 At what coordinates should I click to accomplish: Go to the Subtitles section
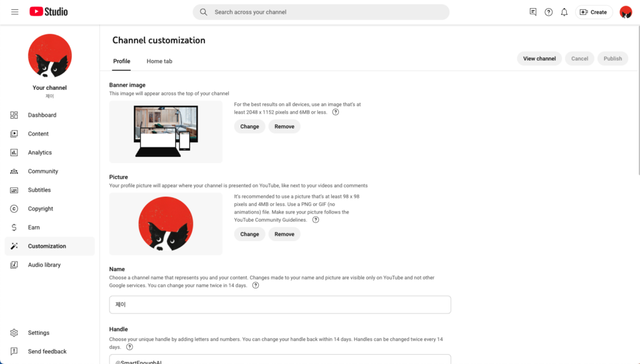click(50, 190)
